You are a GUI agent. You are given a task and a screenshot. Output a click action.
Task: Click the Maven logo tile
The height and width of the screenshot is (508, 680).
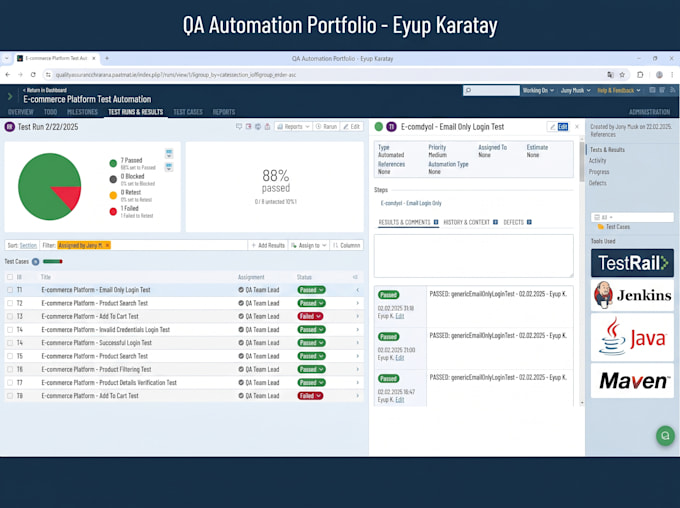(632, 380)
